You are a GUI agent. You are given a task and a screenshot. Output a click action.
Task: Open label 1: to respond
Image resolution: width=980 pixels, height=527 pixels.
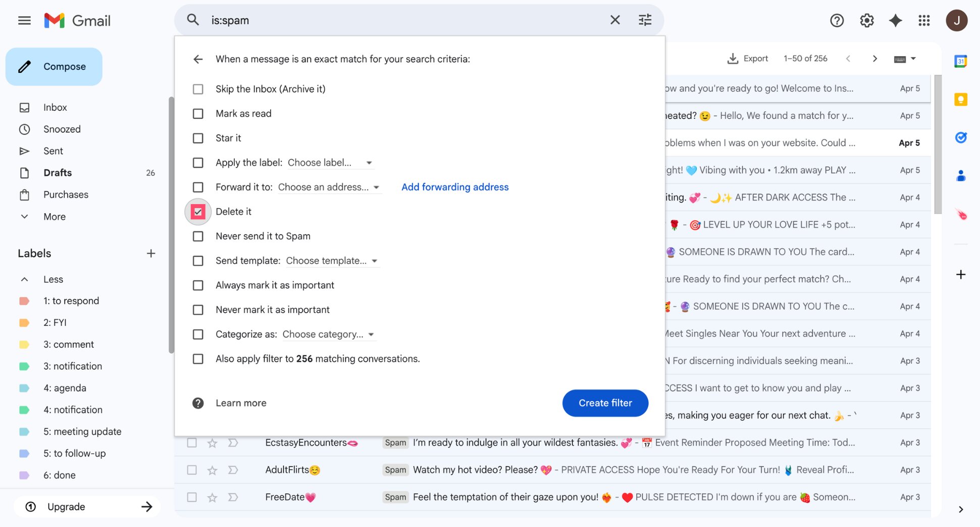pyautogui.click(x=71, y=301)
